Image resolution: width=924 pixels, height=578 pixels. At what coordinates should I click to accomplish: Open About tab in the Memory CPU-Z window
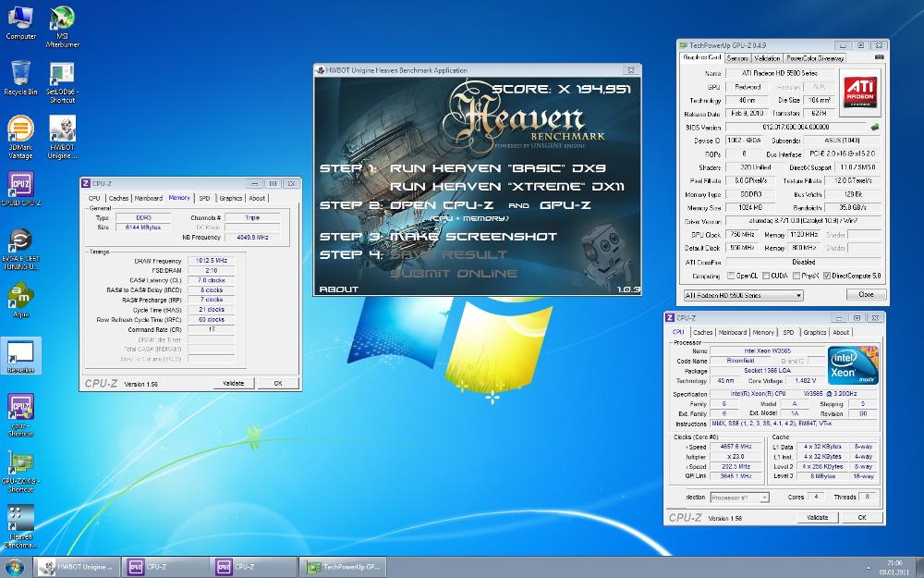coord(257,198)
